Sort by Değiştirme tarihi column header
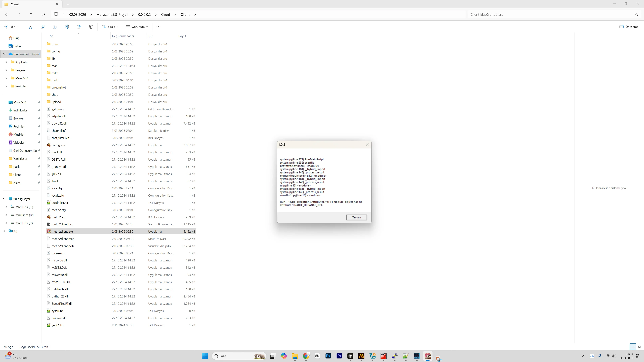Screen dimensions: 644x362 [x=123, y=36]
